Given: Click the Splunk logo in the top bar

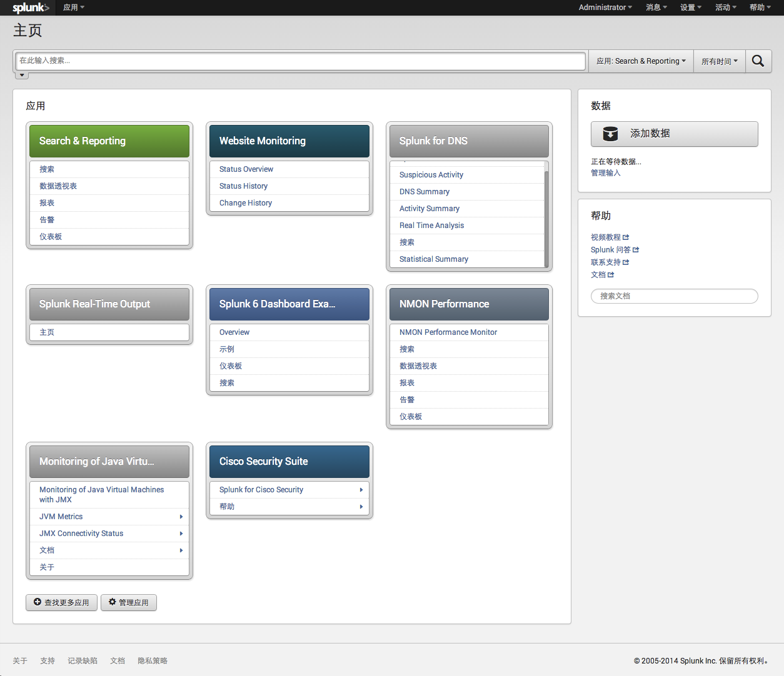Looking at the screenshot, I should point(30,7).
